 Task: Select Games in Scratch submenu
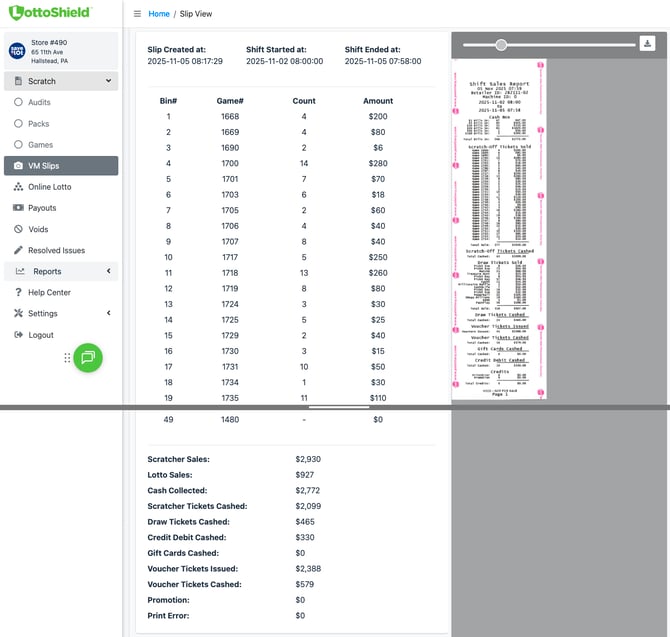pyautogui.click(x=40, y=145)
